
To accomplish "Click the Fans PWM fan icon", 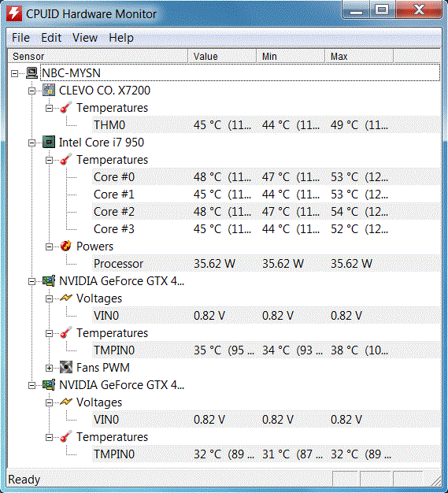I will click(66, 367).
